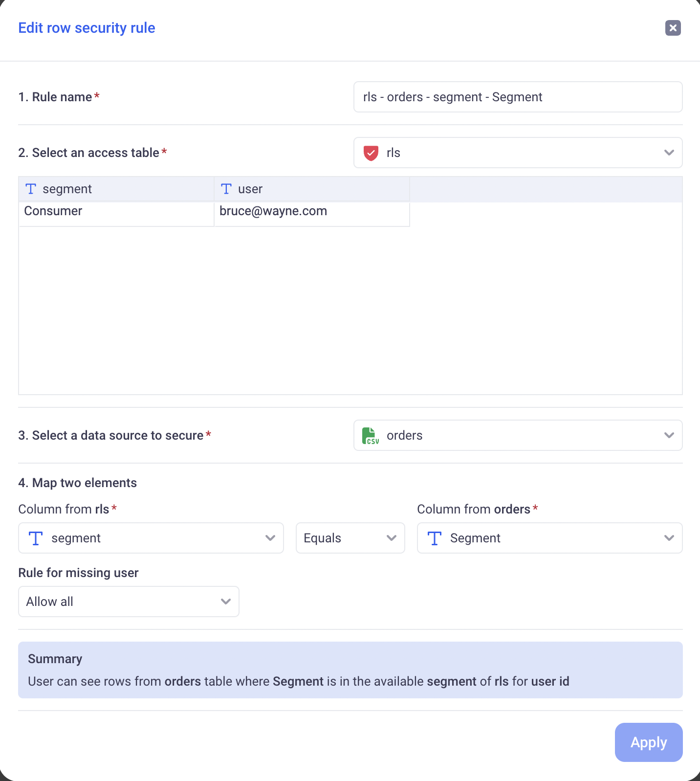Click the green CSV file icon beside orders
Viewport: 700px width, 781px height.
(x=370, y=436)
